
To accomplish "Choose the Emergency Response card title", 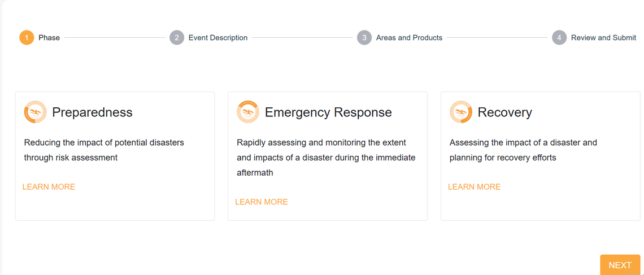I will (328, 112).
